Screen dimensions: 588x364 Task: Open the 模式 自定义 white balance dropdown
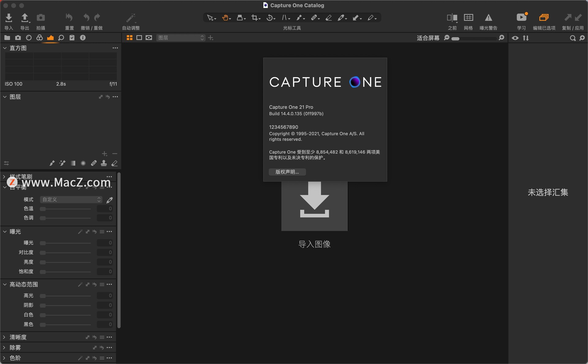[x=71, y=200]
